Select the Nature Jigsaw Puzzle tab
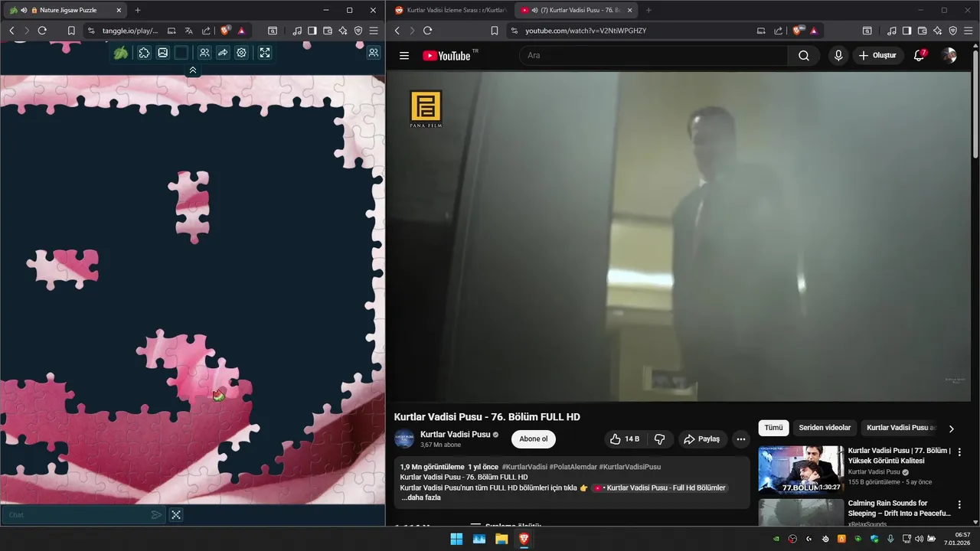Screen dimensions: 980x551 (65, 10)
